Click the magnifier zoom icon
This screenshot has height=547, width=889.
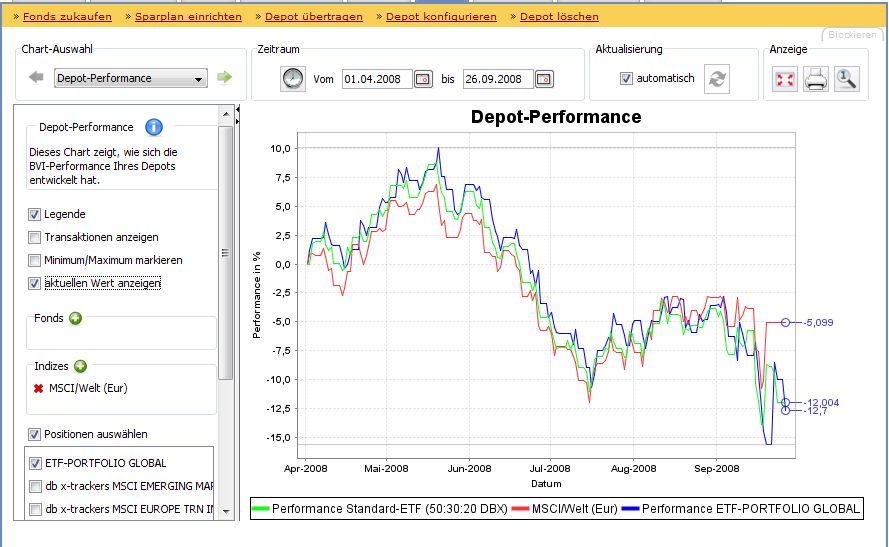click(846, 80)
